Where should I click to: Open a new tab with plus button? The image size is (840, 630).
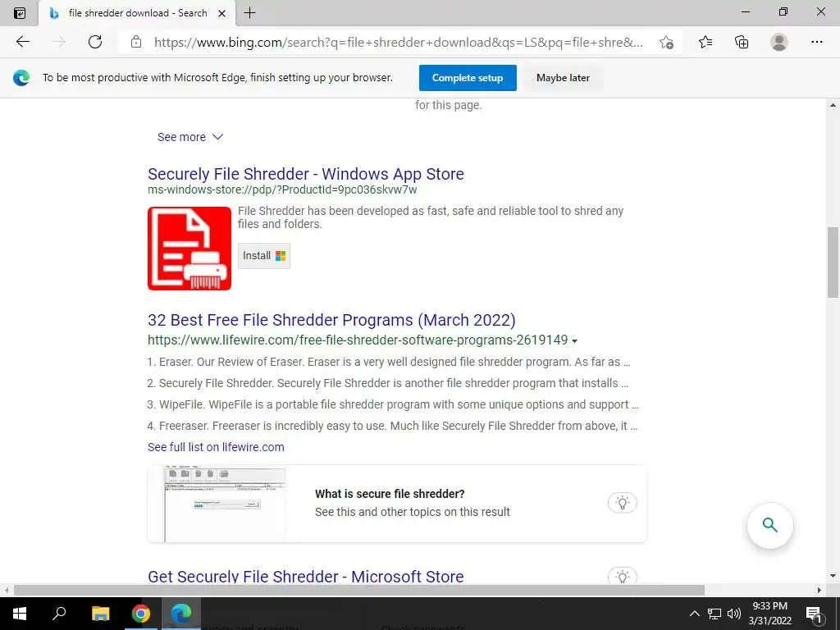coord(249,13)
